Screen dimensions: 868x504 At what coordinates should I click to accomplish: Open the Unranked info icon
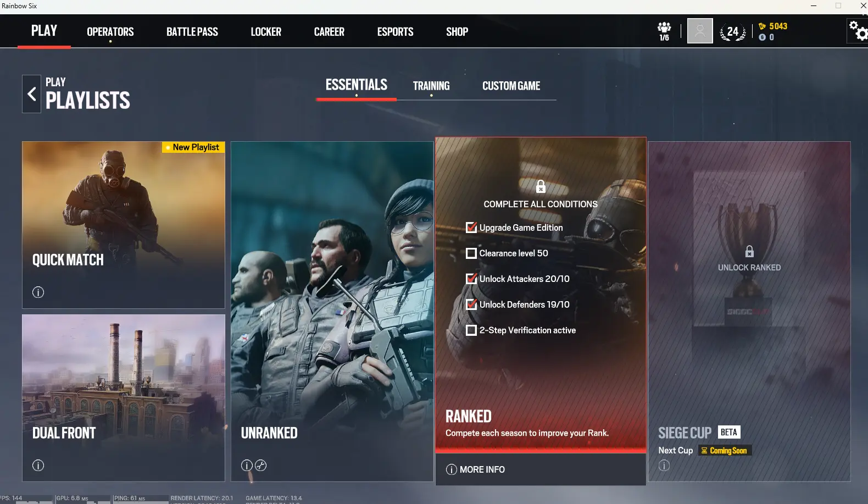[x=247, y=466]
